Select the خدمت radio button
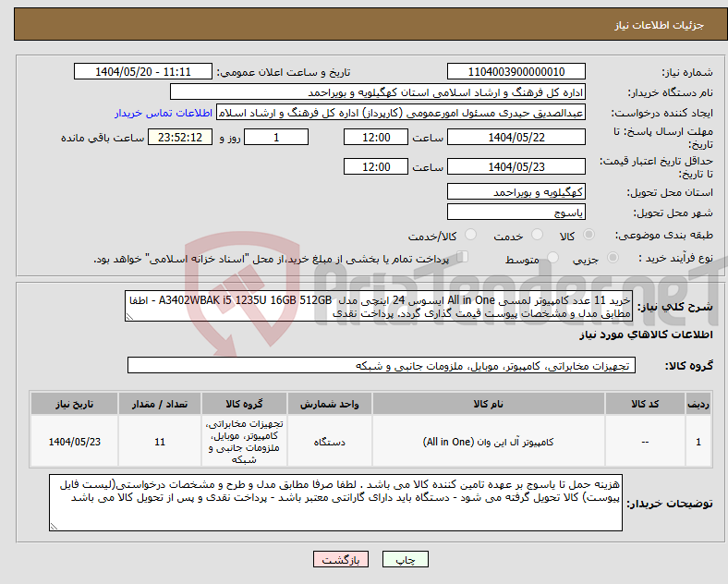The image size is (728, 584). (537, 235)
